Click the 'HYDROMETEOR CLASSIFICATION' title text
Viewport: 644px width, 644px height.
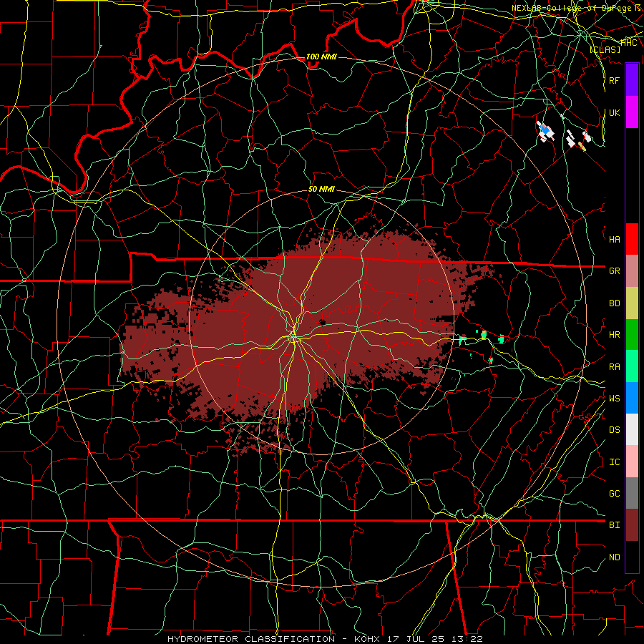251,639
